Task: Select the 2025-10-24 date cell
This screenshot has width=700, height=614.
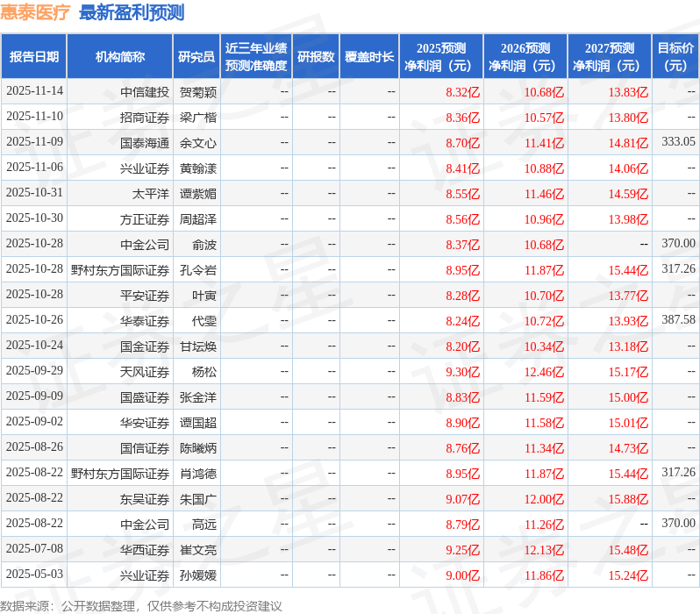Action: (34, 346)
